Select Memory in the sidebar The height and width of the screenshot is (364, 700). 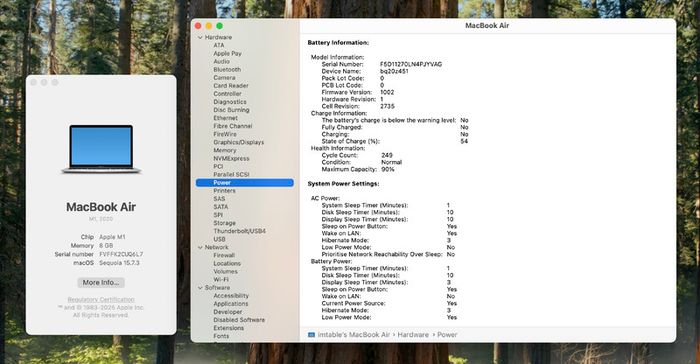[x=225, y=151]
